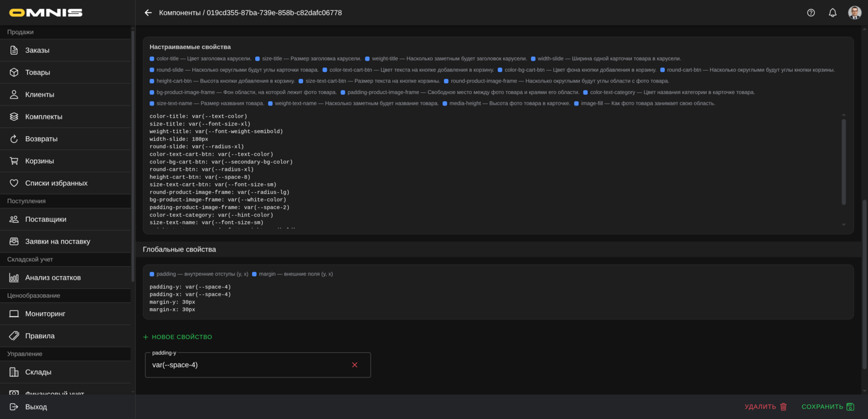The width and height of the screenshot is (868, 419).
Task: Click the Правила tag icon
Action: coord(14,336)
